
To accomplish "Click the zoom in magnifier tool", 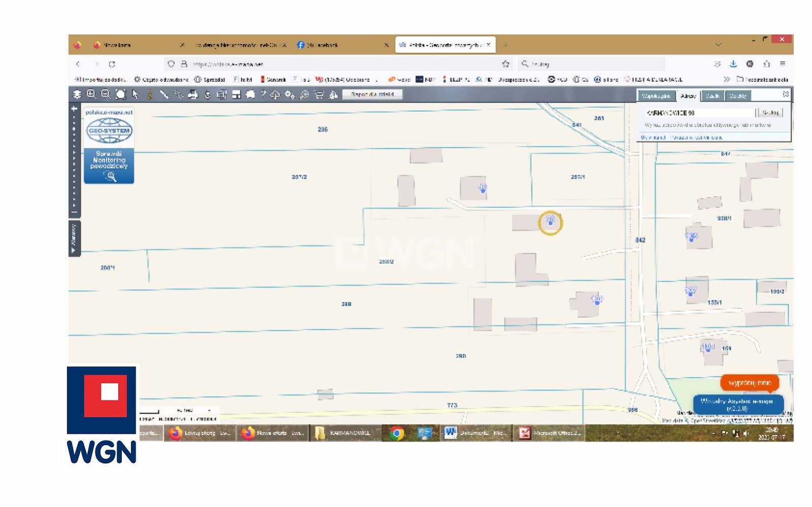I will pyautogui.click(x=91, y=94).
